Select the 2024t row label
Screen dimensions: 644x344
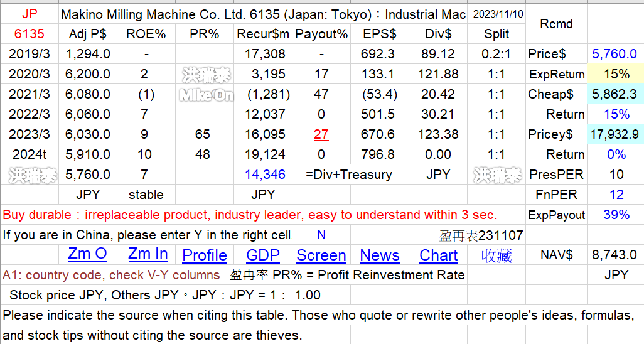pyautogui.click(x=30, y=154)
